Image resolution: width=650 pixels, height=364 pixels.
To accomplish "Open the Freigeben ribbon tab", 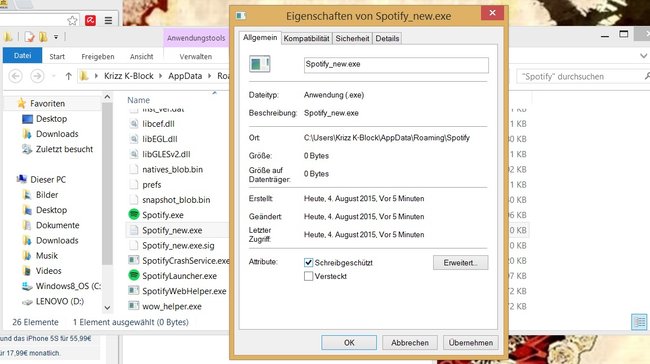I will click(98, 56).
